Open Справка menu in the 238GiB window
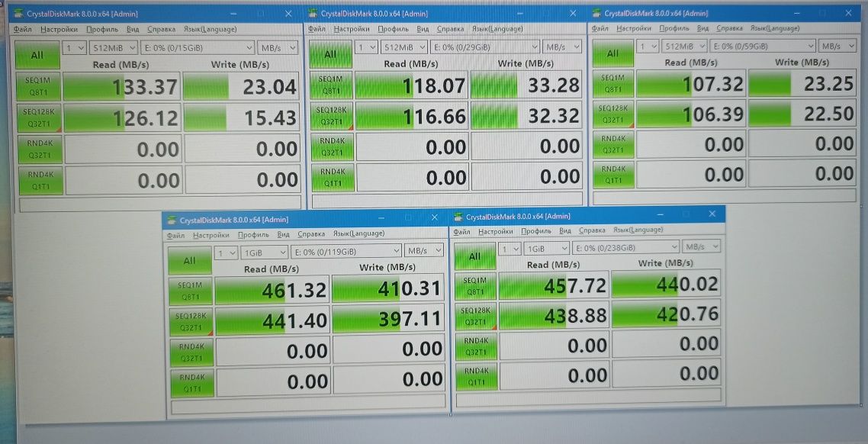The width and height of the screenshot is (868, 444). [x=593, y=230]
